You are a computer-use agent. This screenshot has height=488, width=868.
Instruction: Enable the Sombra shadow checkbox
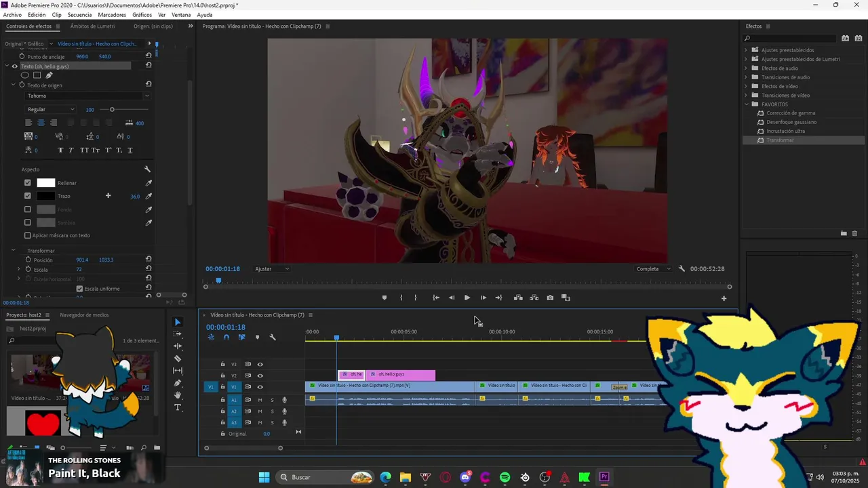coord(28,222)
